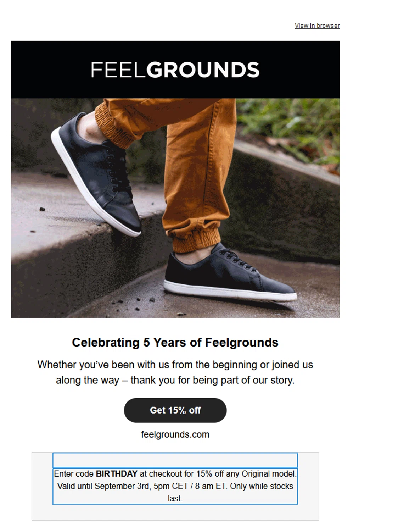Screen dimensions: 415x532
Task: Click the FEELGROUNDS logo banner
Action: 175,70
